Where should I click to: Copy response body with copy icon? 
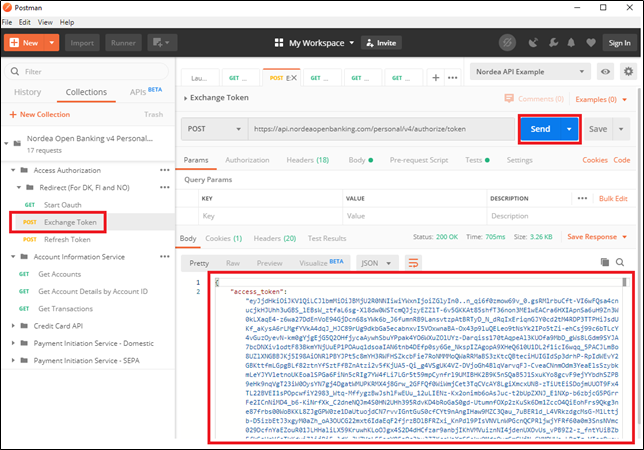click(x=605, y=262)
